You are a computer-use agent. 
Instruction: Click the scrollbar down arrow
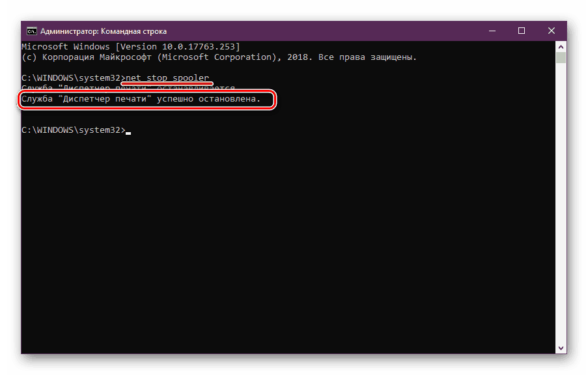tap(561, 348)
